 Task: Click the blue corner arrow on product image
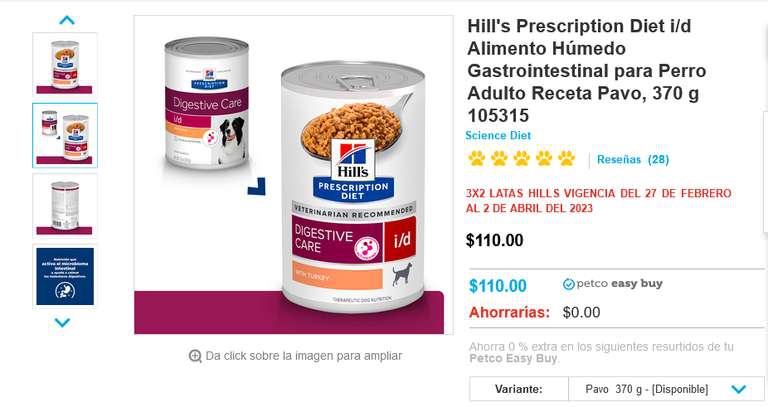(x=257, y=187)
